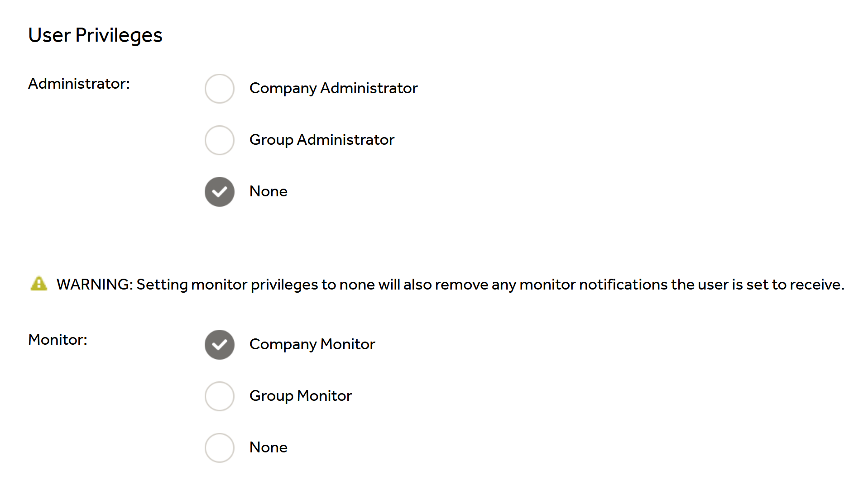Select the Group Administrator radio button
The height and width of the screenshot is (499, 868).
tap(219, 140)
